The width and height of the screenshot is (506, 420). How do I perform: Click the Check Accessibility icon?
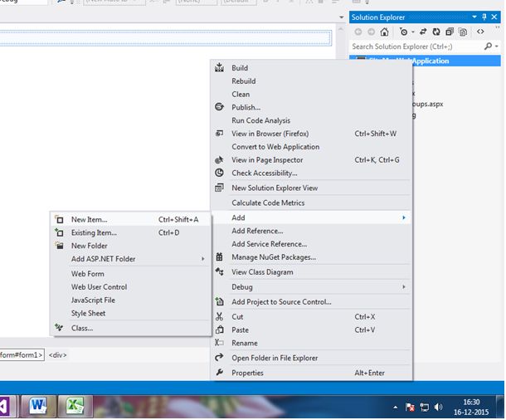coord(220,173)
